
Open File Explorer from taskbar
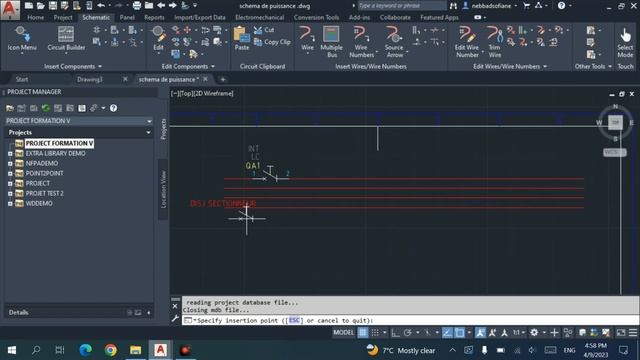136,350
